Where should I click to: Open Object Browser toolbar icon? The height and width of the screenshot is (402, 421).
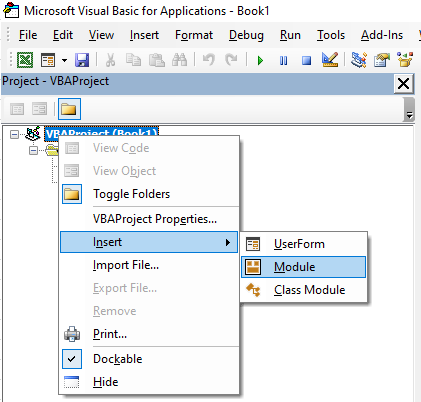405,60
